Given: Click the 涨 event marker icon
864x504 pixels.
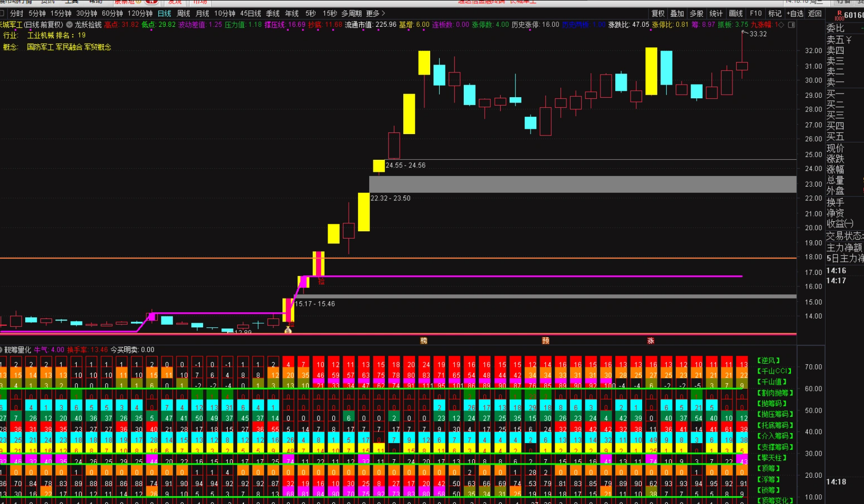Looking at the screenshot, I should tap(650, 341).
